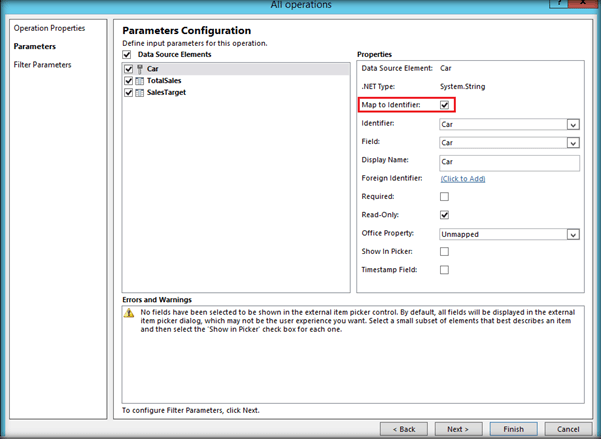Uncheck the Car element checkbox
The image size is (601, 439).
tap(129, 69)
